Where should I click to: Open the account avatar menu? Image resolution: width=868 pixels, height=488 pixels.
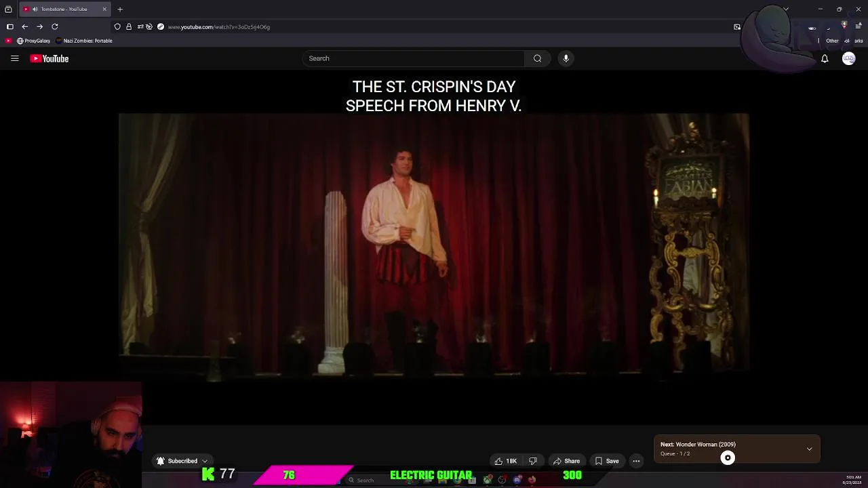pos(848,59)
